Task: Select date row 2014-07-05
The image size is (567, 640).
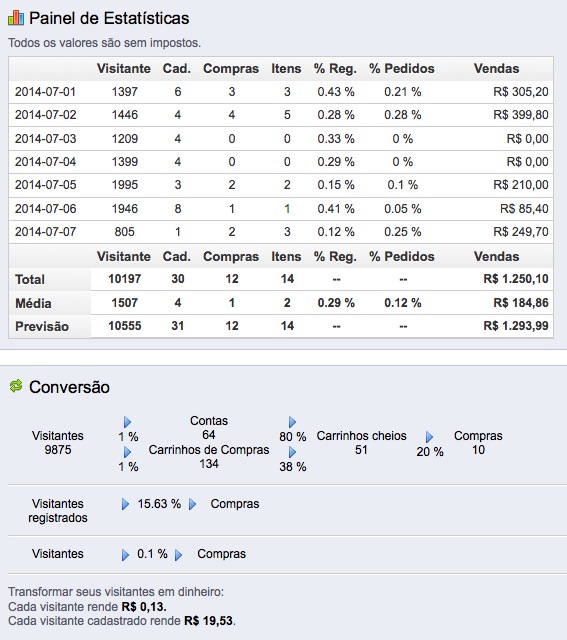Action: [x=281, y=185]
